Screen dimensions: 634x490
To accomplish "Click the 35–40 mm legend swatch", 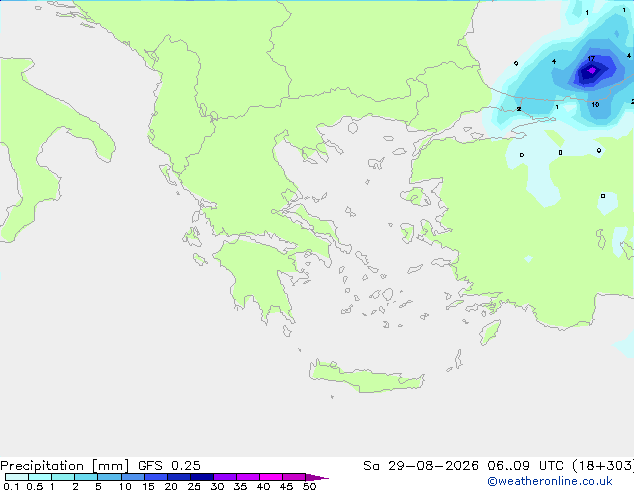I will 248,477.
